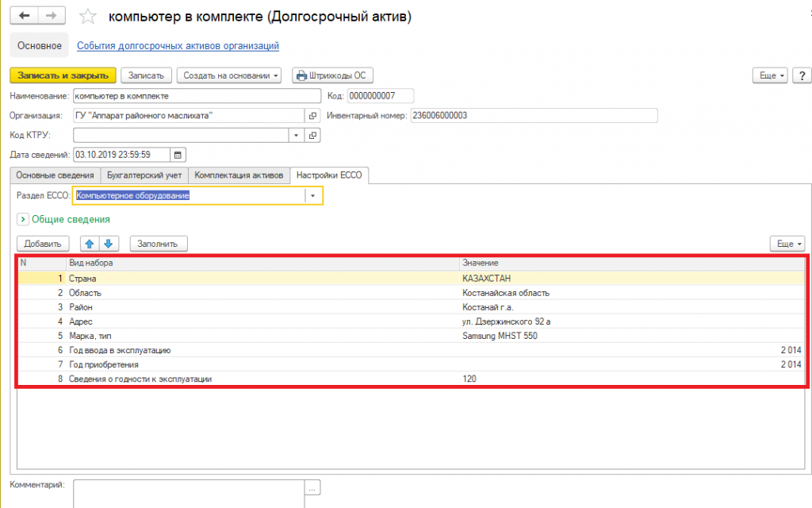Image resolution: width=812 pixels, height=508 pixels.
Task: Open calendar picker for Дата сведений
Action: click(178, 155)
